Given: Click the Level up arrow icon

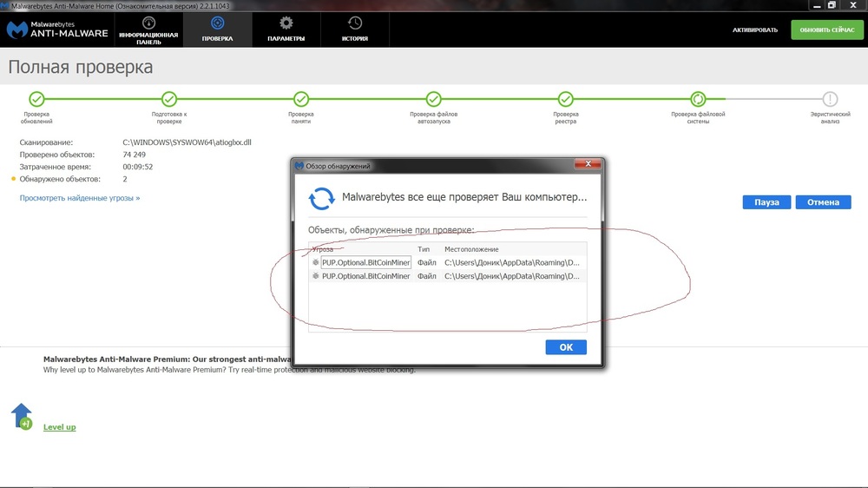Looking at the screenshot, I should [22, 416].
